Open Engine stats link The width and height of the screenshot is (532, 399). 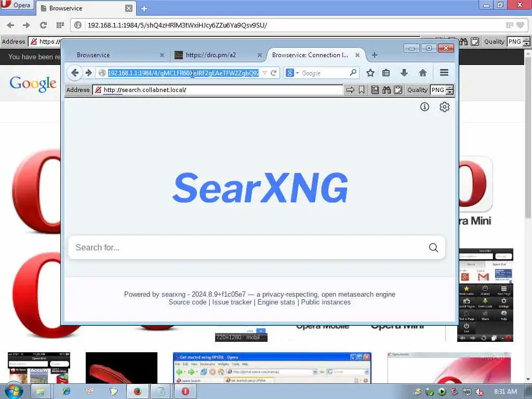(276, 302)
